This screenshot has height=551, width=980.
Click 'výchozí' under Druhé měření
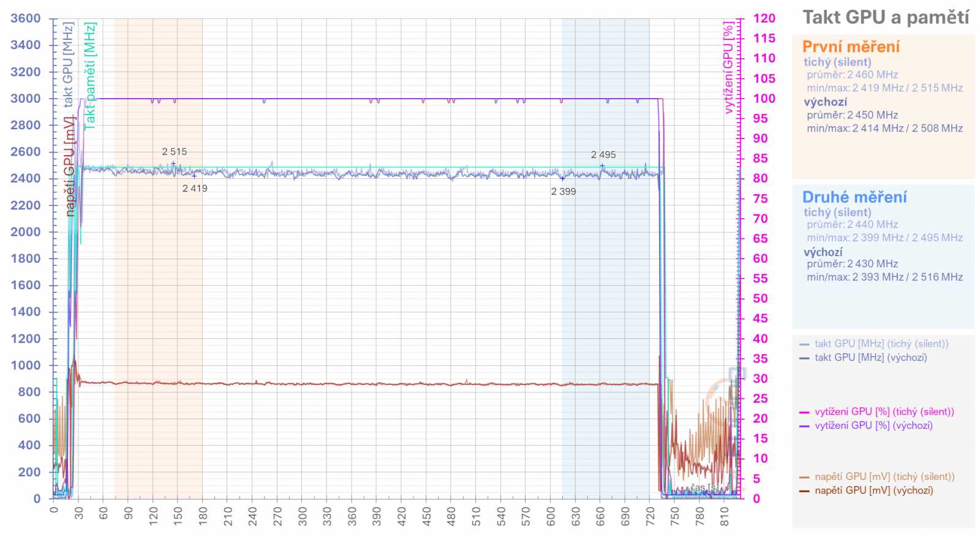(x=823, y=252)
